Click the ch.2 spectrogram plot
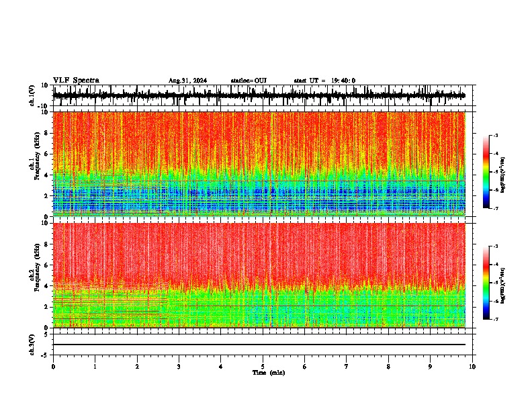 [x=259, y=275]
